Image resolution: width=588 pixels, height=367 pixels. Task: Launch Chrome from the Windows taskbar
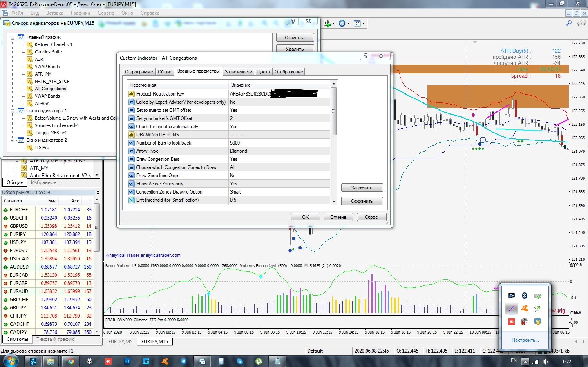[x=71, y=361]
